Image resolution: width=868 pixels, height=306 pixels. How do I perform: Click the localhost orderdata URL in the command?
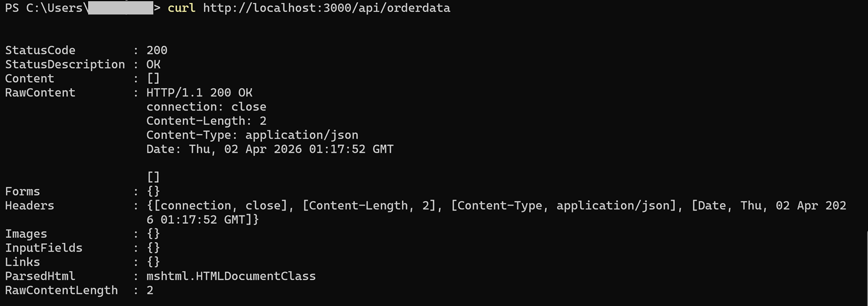tap(326, 8)
